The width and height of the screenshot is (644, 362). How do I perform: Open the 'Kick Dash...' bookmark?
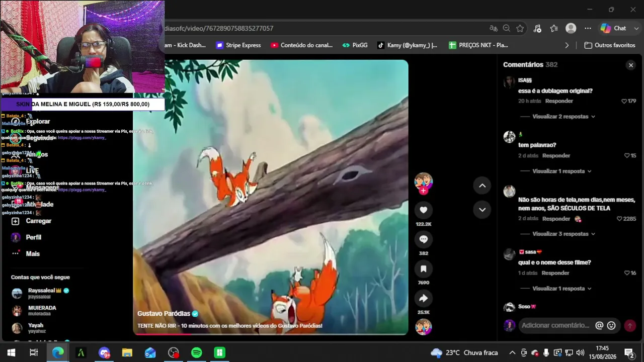tap(185, 45)
